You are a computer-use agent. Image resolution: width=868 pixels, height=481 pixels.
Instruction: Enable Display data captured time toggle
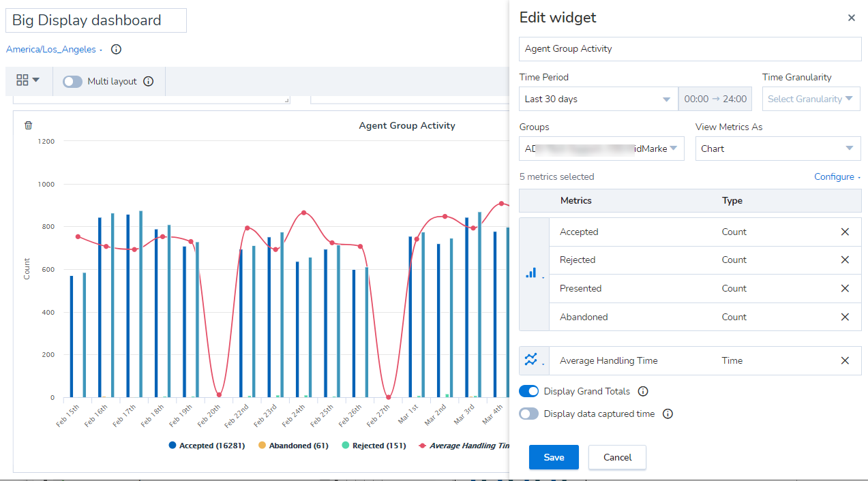coord(528,414)
